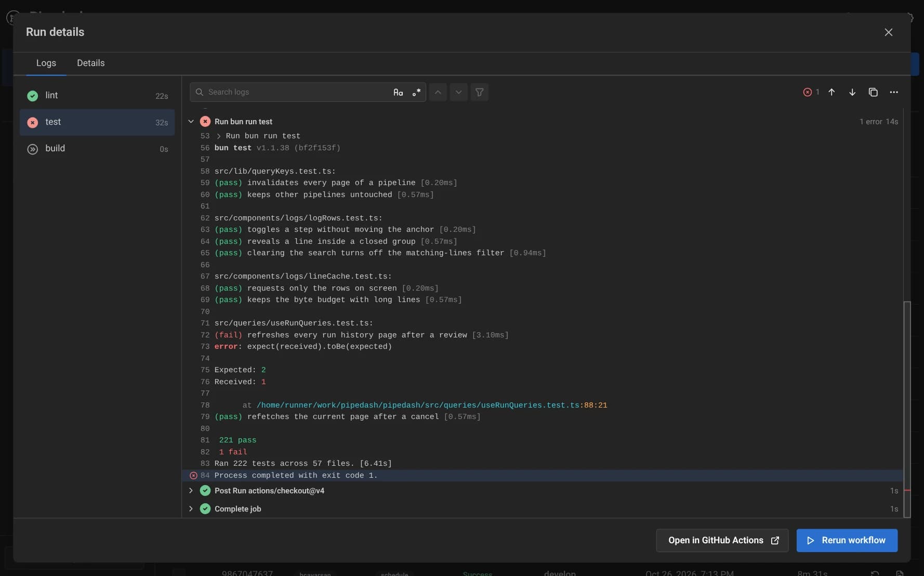Screen dimensions: 924x576
Task: Click the error marker on line 84
Action: click(193, 476)
